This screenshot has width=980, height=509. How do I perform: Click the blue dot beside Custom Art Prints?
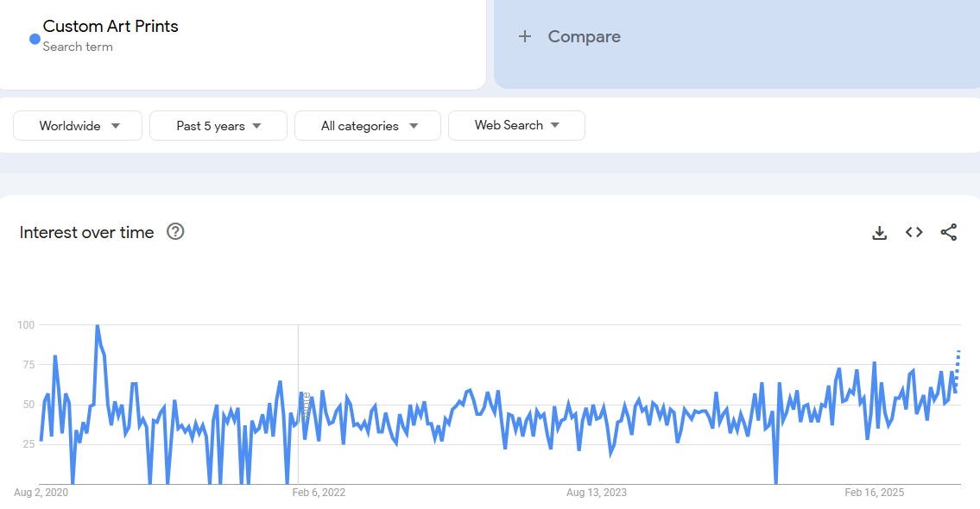tap(35, 39)
